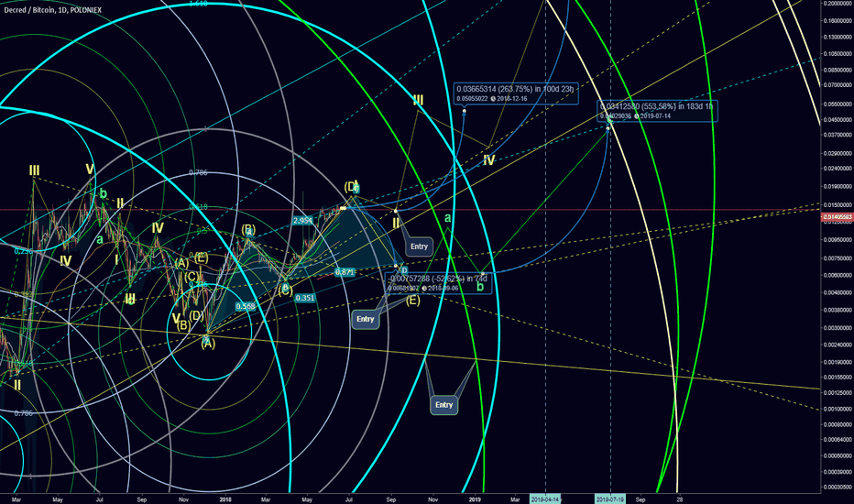The image size is (854, 504).
Task: Click the 2.994 ratio label
Action: click(302, 221)
